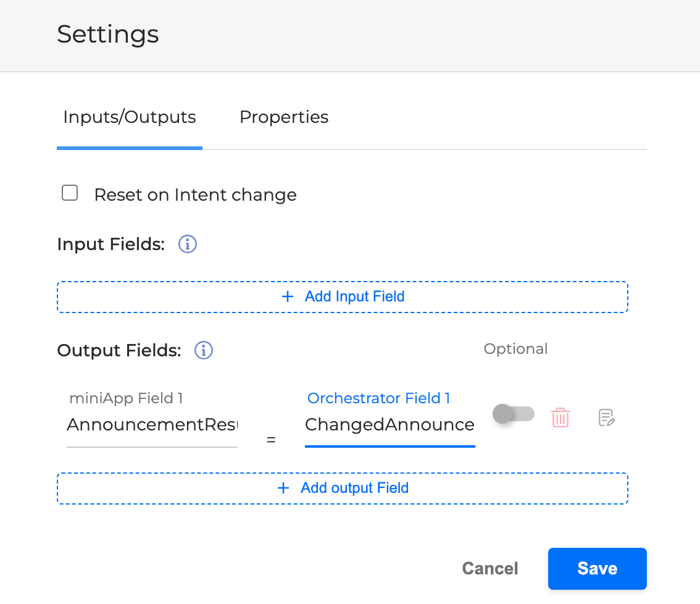Click the plus icon beside Add Input Field
700x604 pixels.
click(287, 297)
